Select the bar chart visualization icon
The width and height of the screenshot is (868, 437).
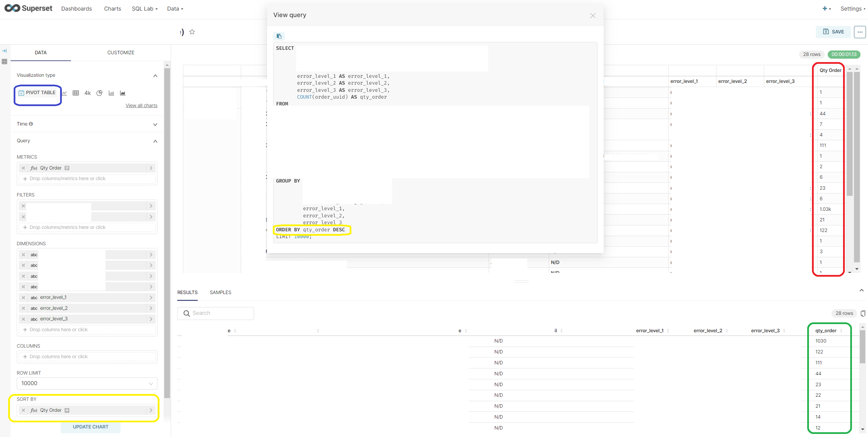(111, 93)
